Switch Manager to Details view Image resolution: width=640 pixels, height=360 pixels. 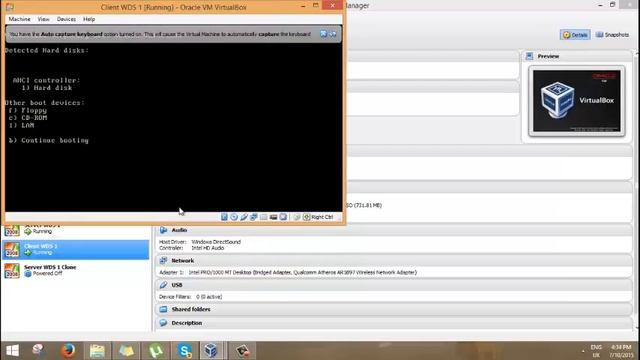(575, 35)
